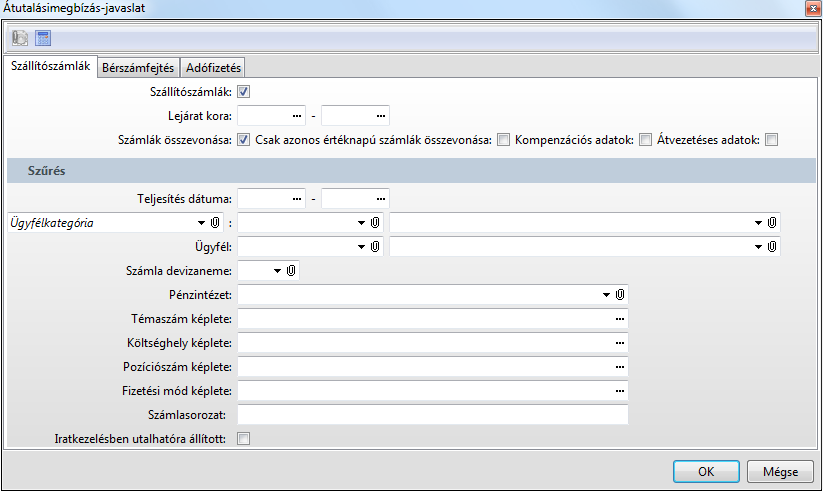
Task: Click paperclip icon of Ügyfélkategória code field
Action: click(375, 223)
